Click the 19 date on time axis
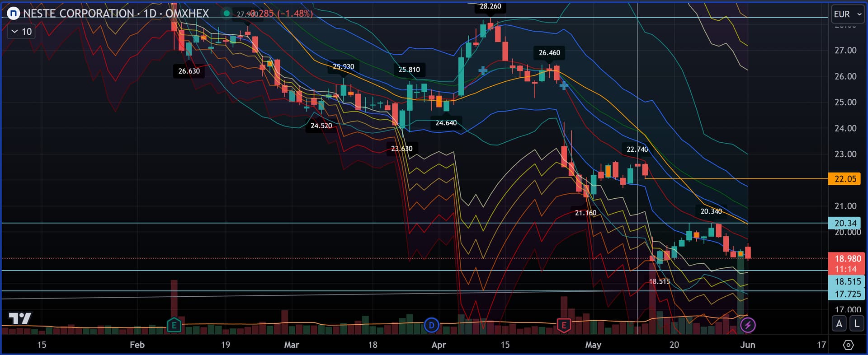 [225, 345]
